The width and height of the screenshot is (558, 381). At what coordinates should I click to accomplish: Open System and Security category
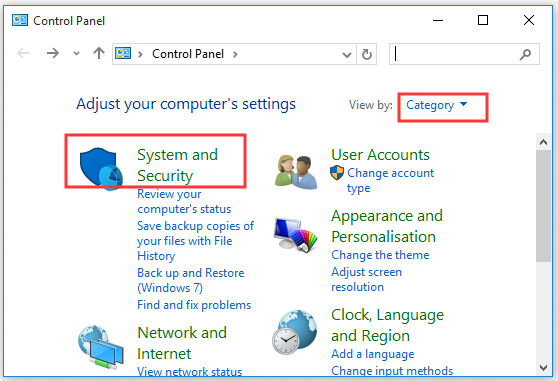click(x=177, y=165)
